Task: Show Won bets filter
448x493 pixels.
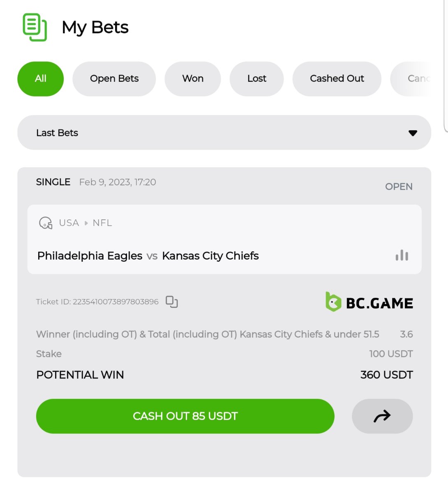Action: [192, 78]
